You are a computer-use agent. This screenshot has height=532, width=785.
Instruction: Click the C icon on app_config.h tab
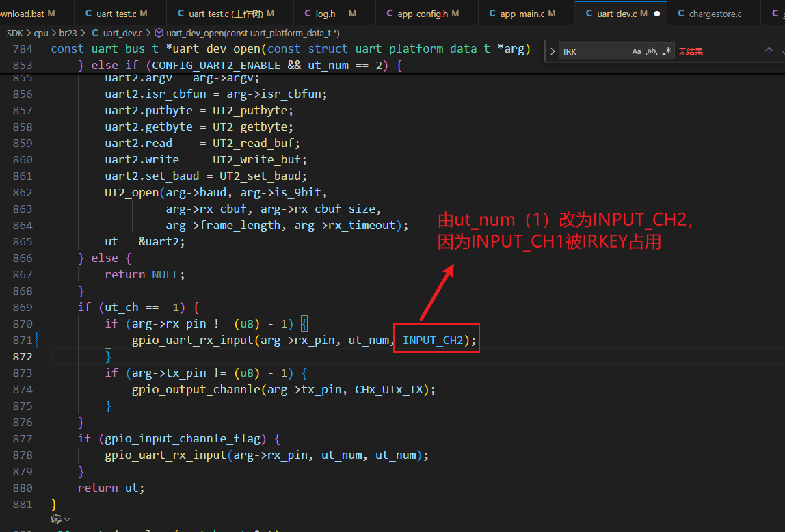coord(390,14)
